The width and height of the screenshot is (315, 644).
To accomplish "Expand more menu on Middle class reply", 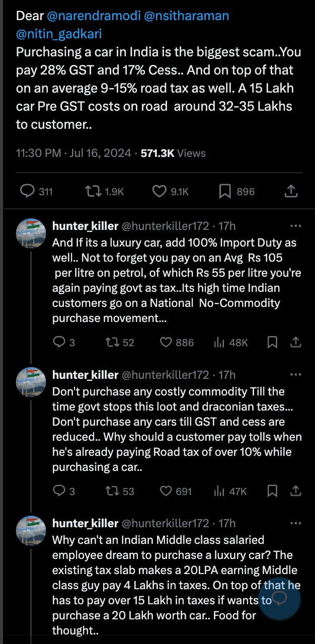I will [x=296, y=524].
